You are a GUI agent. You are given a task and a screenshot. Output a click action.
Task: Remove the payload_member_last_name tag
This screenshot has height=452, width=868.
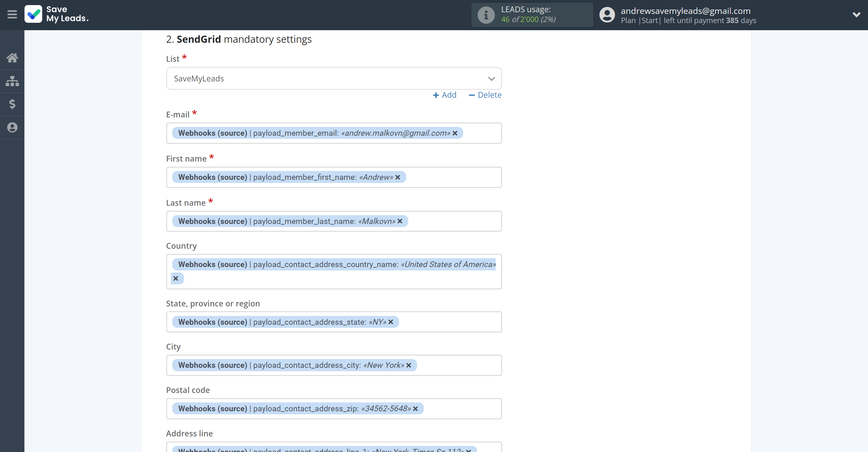pos(400,222)
